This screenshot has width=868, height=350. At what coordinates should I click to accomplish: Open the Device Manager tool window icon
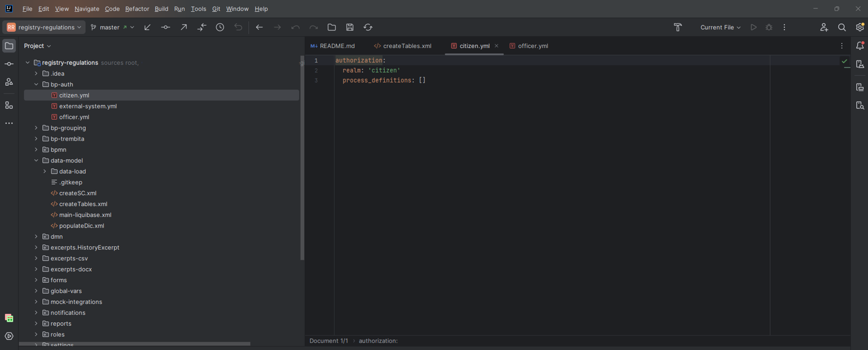tap(860, 64)
